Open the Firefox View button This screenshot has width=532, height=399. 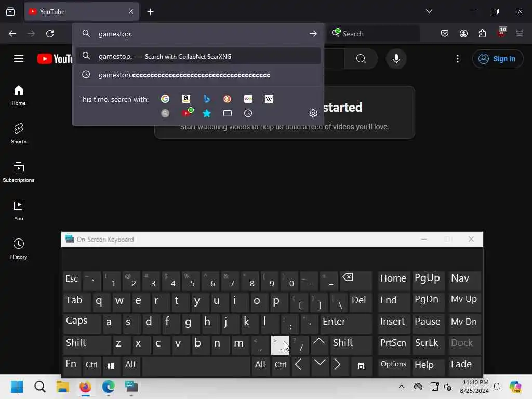(10, 11)
